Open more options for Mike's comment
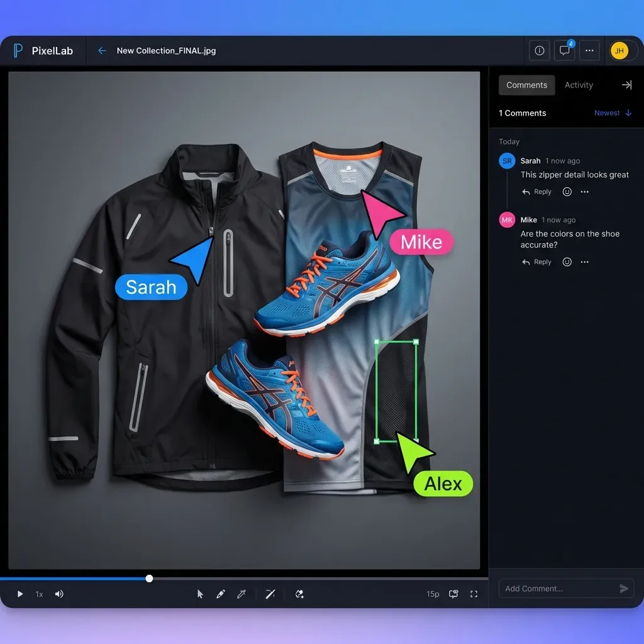 584,262
